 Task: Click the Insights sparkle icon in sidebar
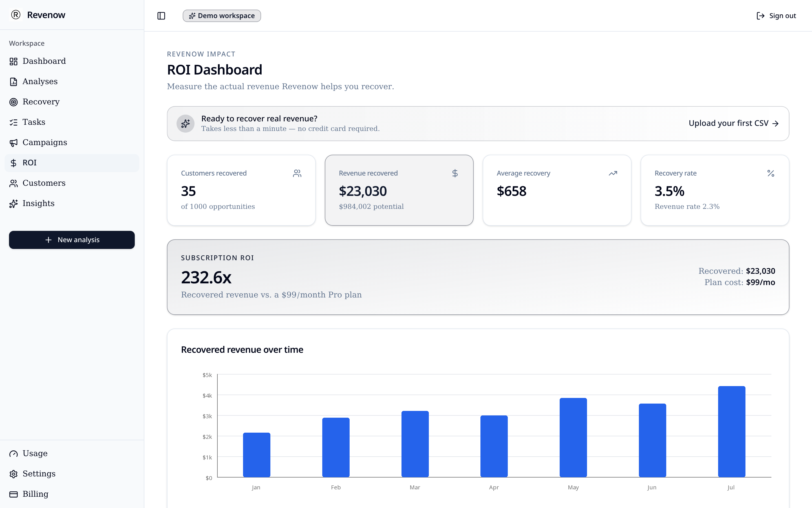pos(14,203)
